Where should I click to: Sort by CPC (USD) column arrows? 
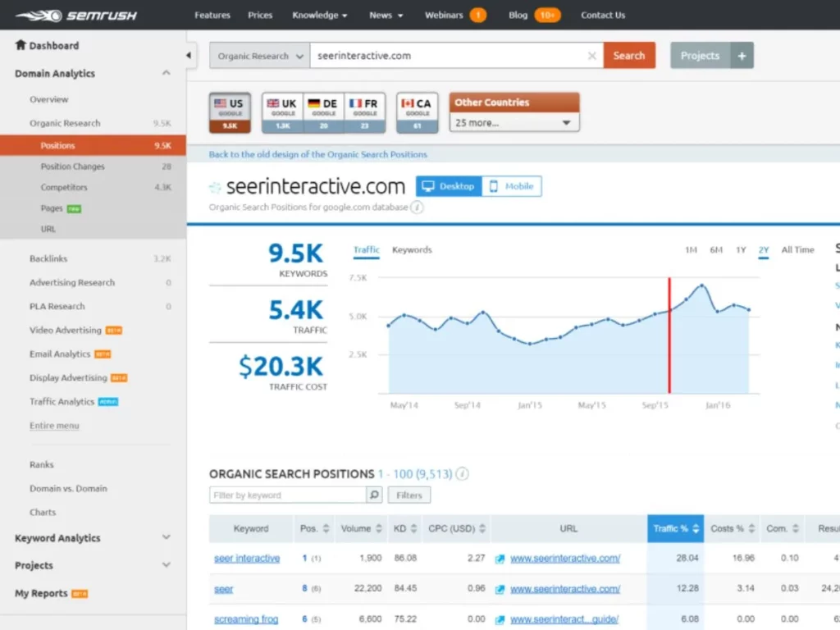tap(482, 529)
